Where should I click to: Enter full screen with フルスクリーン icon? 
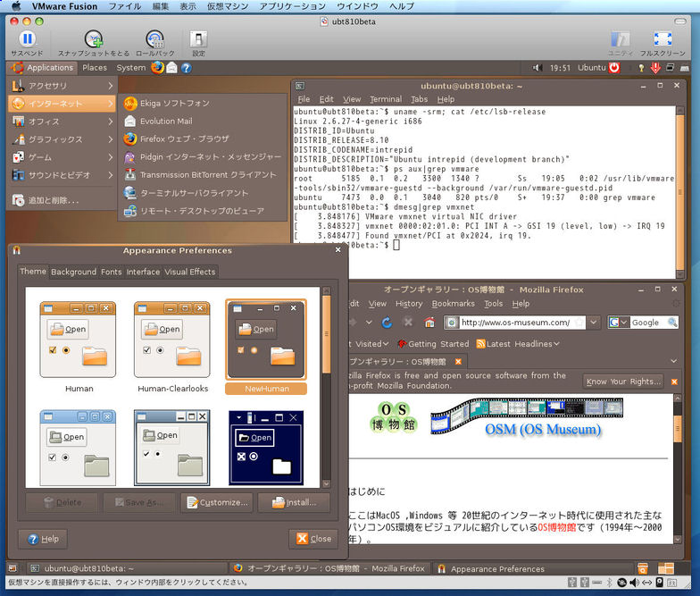pyautogui.click(x=662, y=39)
